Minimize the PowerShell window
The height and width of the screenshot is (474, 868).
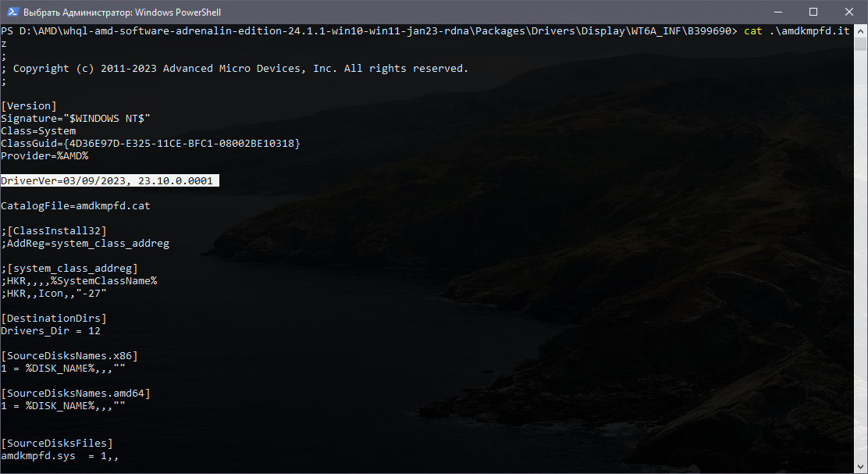pyautogui.click(x=777, y=12)
